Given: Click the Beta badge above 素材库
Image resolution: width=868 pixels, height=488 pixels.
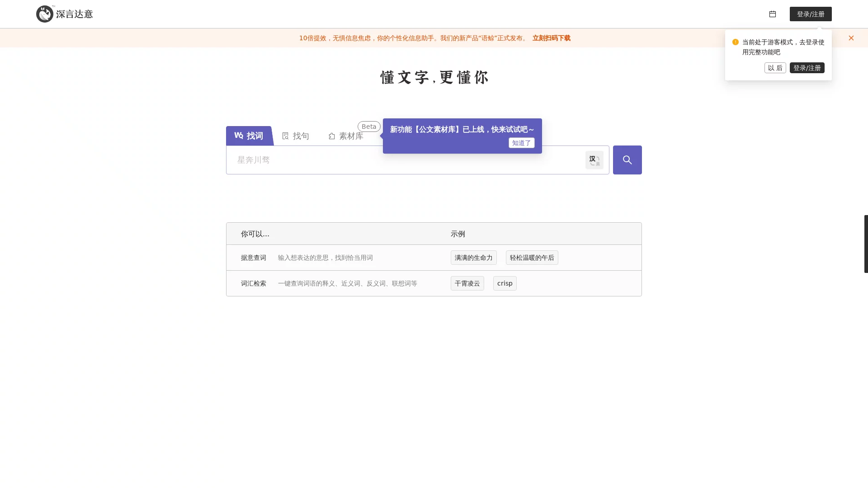Looking at the screenshot, I should (368, 126).
